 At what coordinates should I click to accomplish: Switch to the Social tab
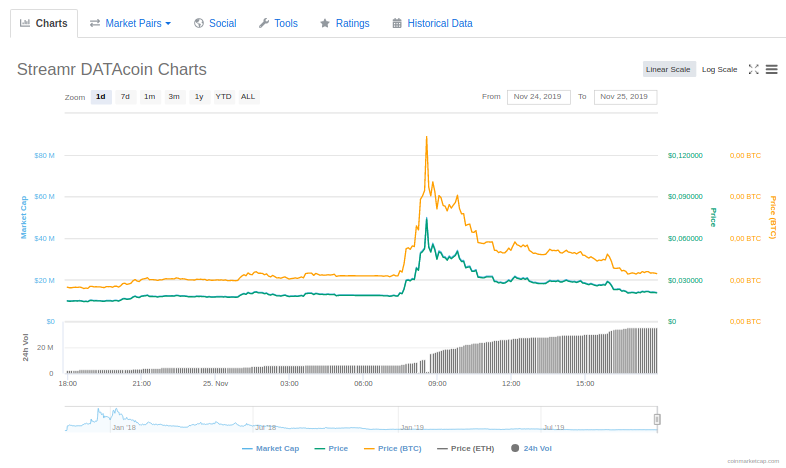click(x=215, y=24)
